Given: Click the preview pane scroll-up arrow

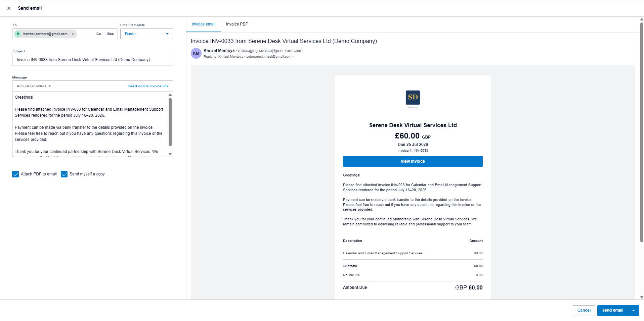Looking at the screenshot, I should (642, 19).
